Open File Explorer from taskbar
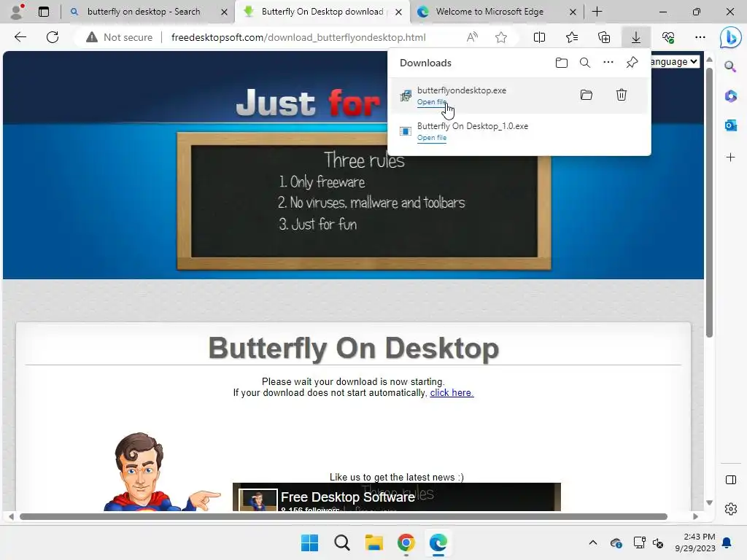Screen dimensions: 747x560 pyautogui.click(x=374, y=542)
